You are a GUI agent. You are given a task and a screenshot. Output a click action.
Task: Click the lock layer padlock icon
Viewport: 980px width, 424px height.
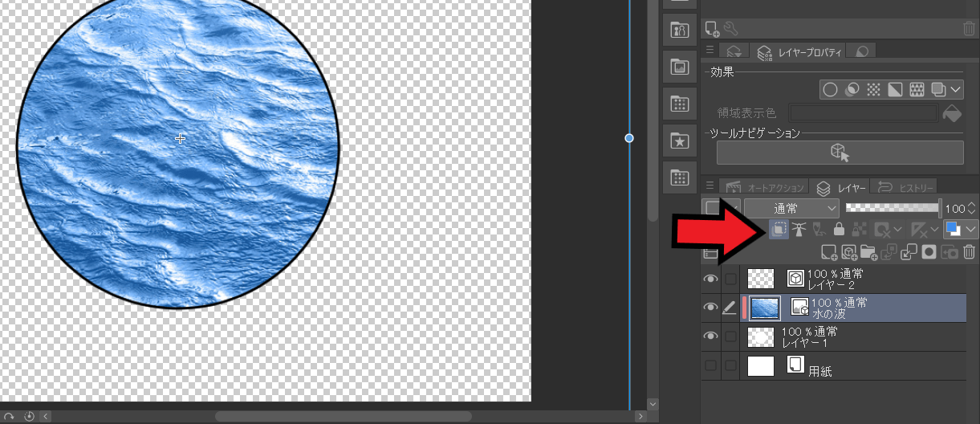click(x=840, y=230)
